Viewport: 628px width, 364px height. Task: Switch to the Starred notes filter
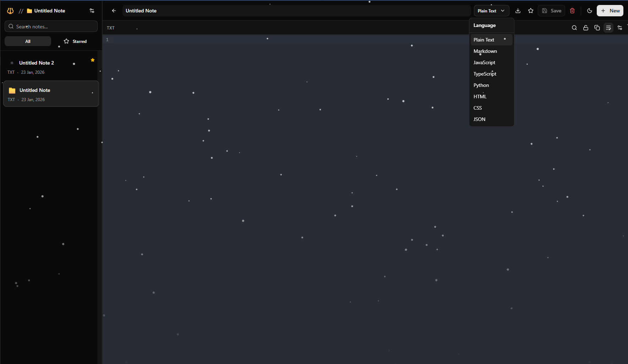click(75, 41)
